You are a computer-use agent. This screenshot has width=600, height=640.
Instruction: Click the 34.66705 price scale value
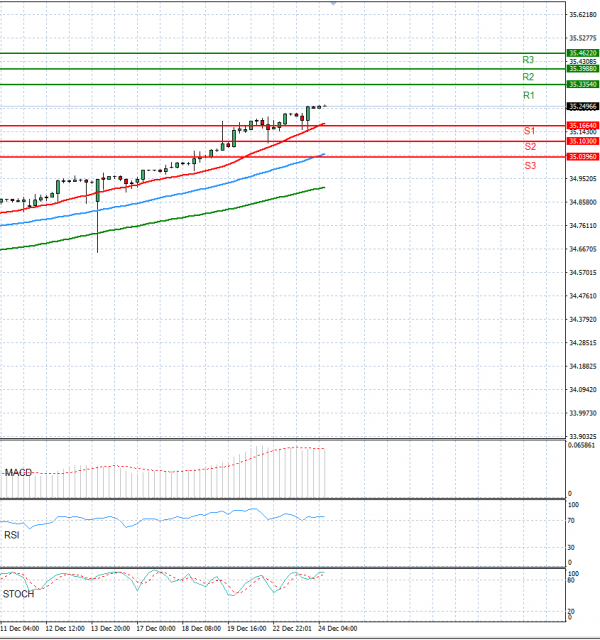pos(583,249)
